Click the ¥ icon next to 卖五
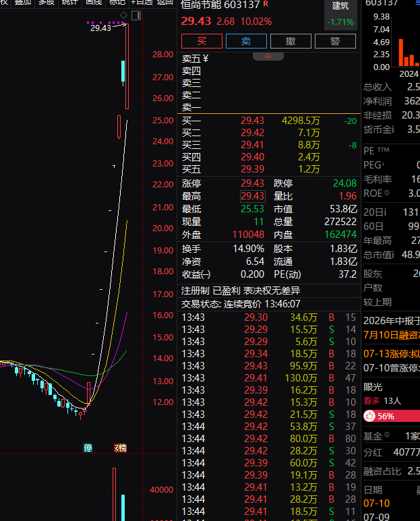This screenshot has height=521, width=420. (206, 59)
